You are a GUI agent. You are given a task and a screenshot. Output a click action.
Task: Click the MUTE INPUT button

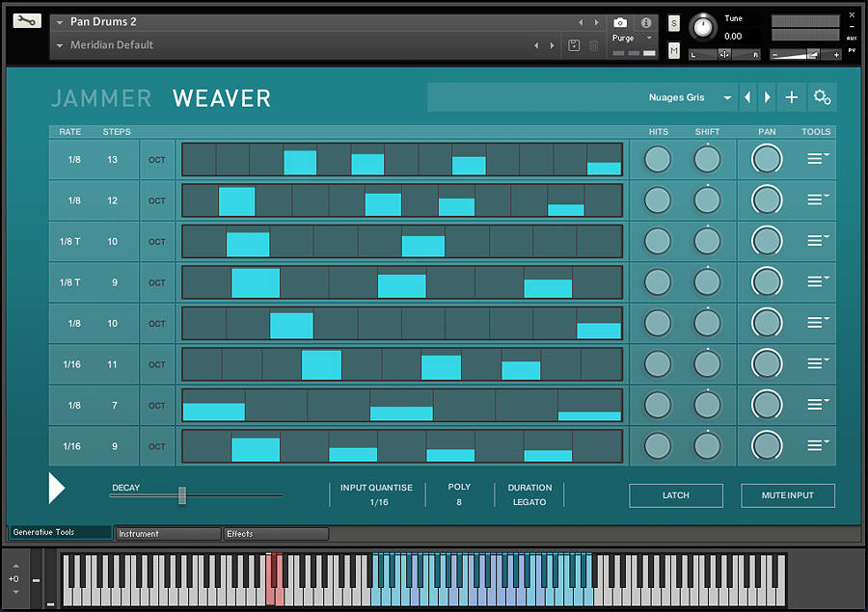(788, 495)
